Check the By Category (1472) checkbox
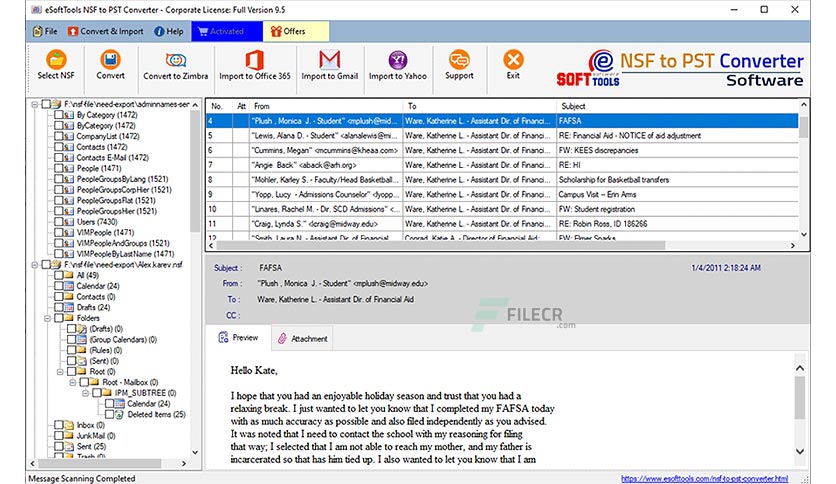 pos(58,115)
